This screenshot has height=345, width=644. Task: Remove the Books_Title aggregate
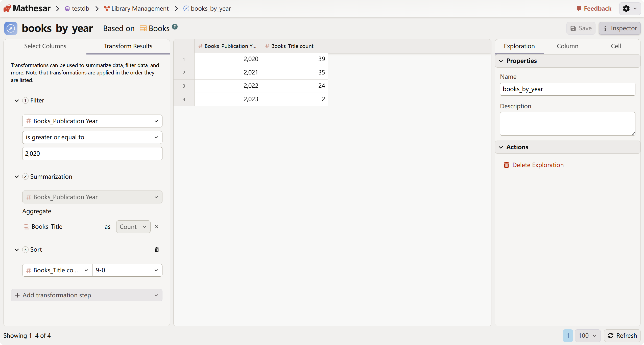(x=157, y=227)
